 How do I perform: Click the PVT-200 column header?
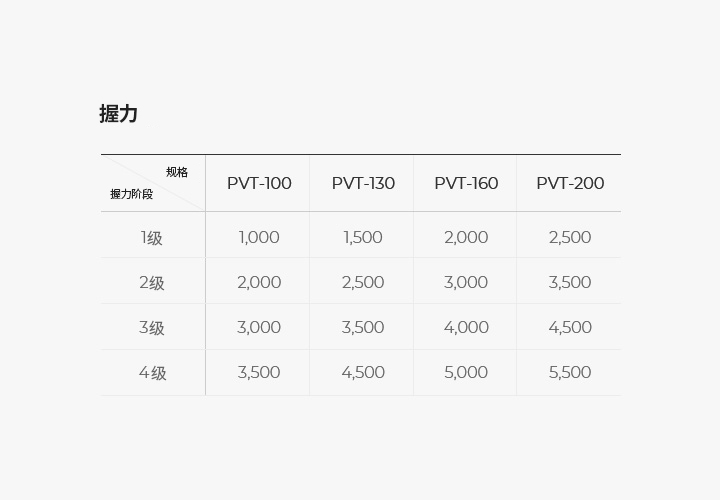[570, 183]
